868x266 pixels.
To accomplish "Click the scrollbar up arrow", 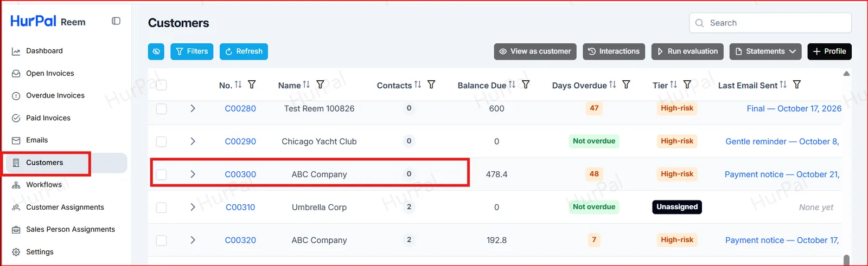I will click(x=846, y=74).
